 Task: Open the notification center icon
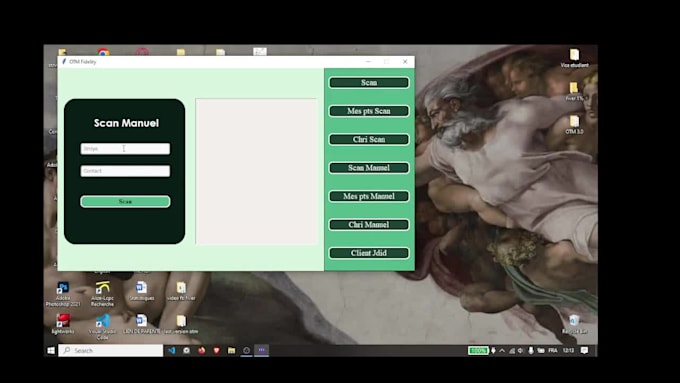(x=585, y=350)
